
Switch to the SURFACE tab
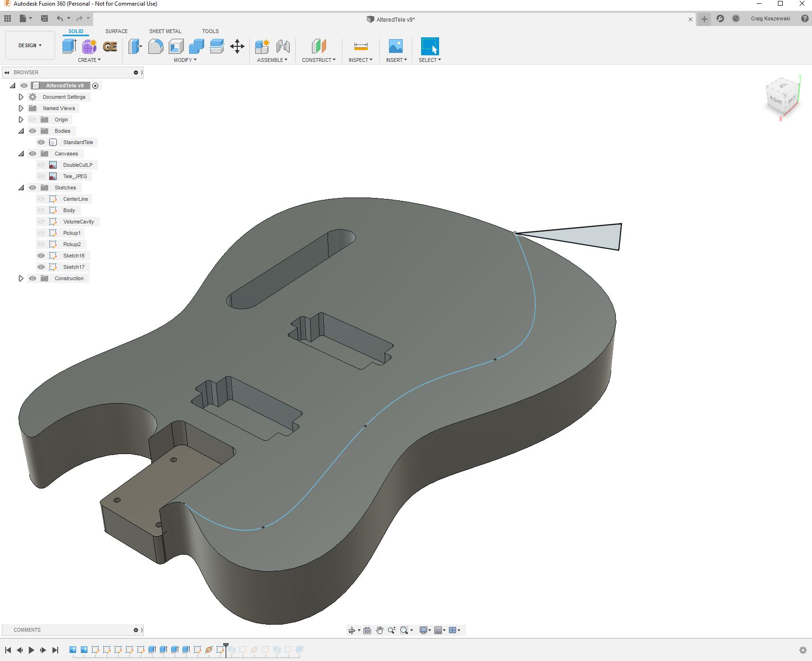(116, 31)
